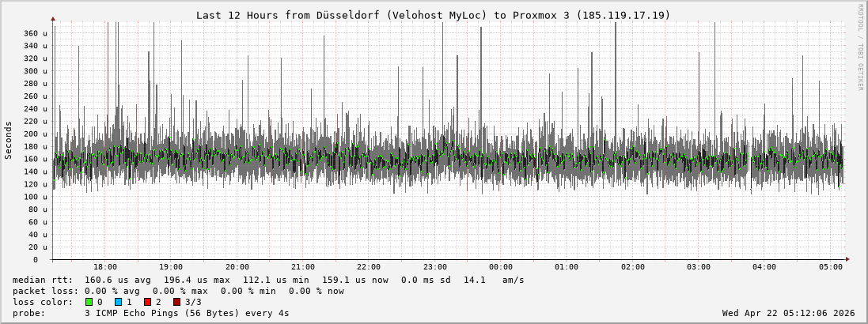Click the dark red 3/3 loss swatch
868x324 pixels.
coord(176,302)
